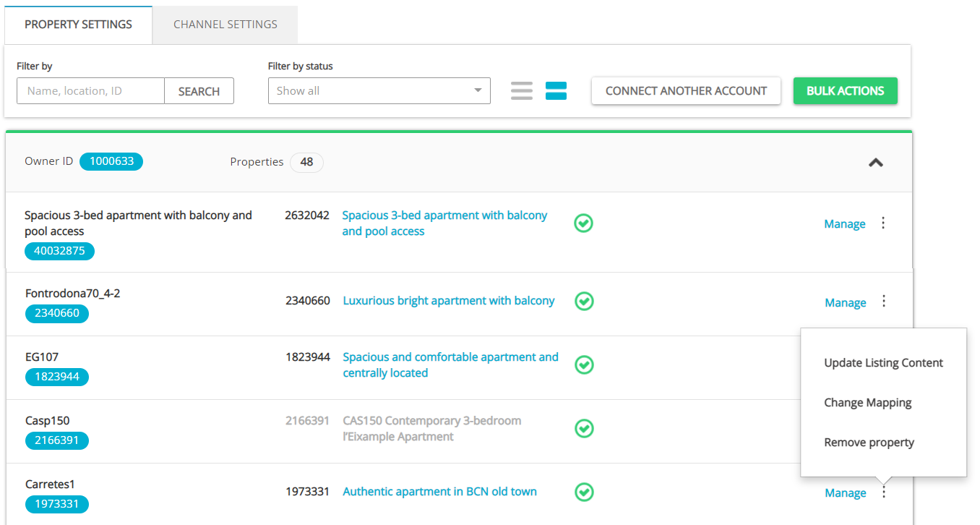Collapse the Owner ID 1000633 section
This screenshot has height=525, width=980.
click(875, 163)
